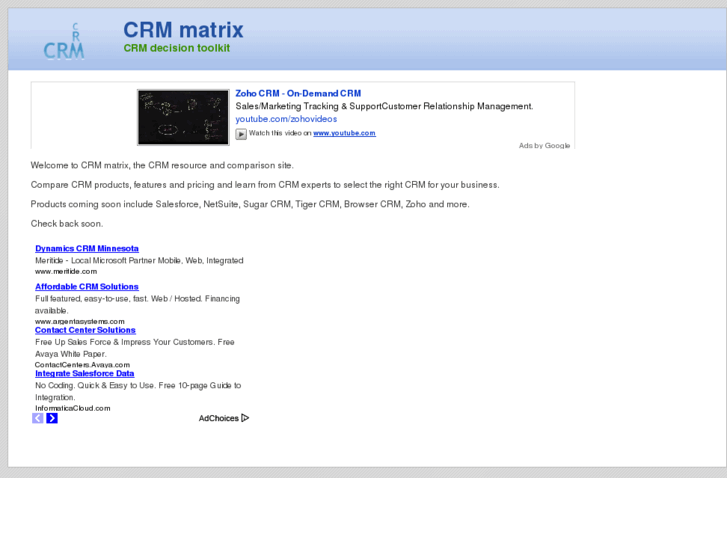The image size is (727, 545).
Task: Click 'No Coding. Quick & Easy' ad description
Action: tap(138, 391)
